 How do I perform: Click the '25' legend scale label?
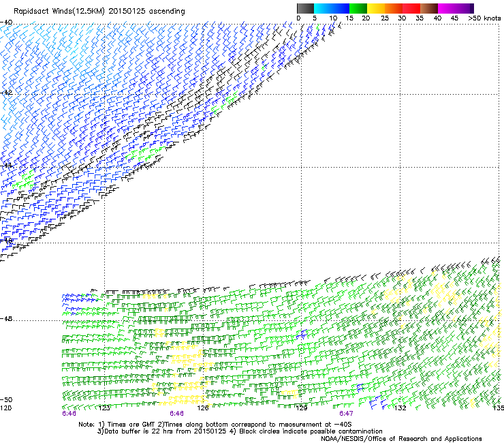point(385,18)
